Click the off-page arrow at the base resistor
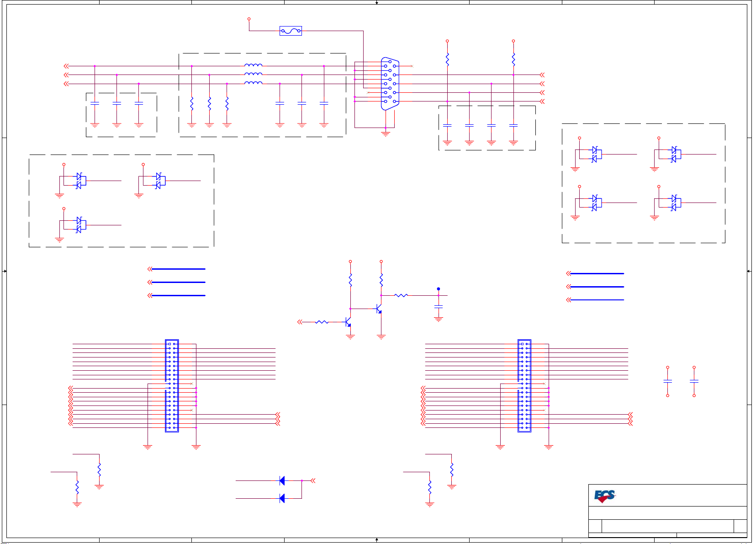The height and width of the screenshot is (544, 756). click(x=300, y=322)
